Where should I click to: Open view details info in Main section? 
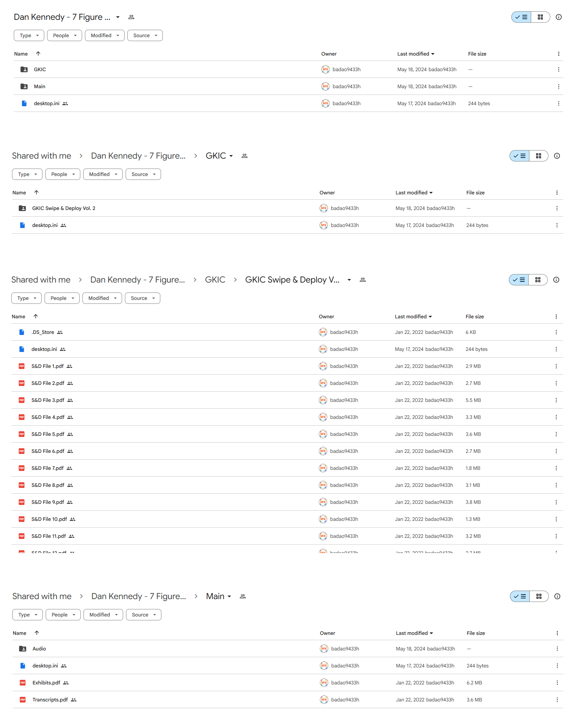(x=557, y=596)
